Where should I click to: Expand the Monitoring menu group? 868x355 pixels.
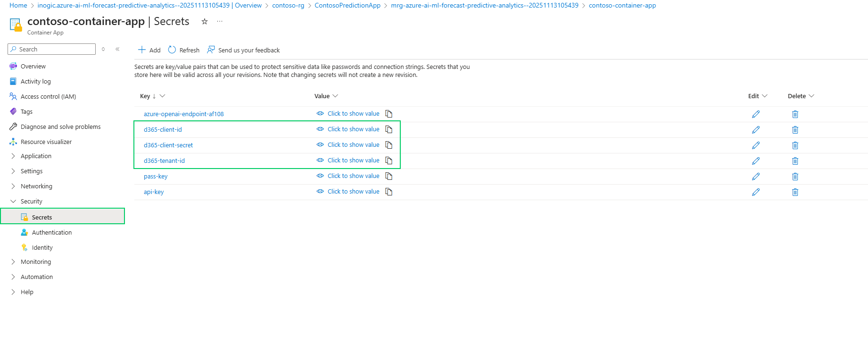tap(35, 262)
